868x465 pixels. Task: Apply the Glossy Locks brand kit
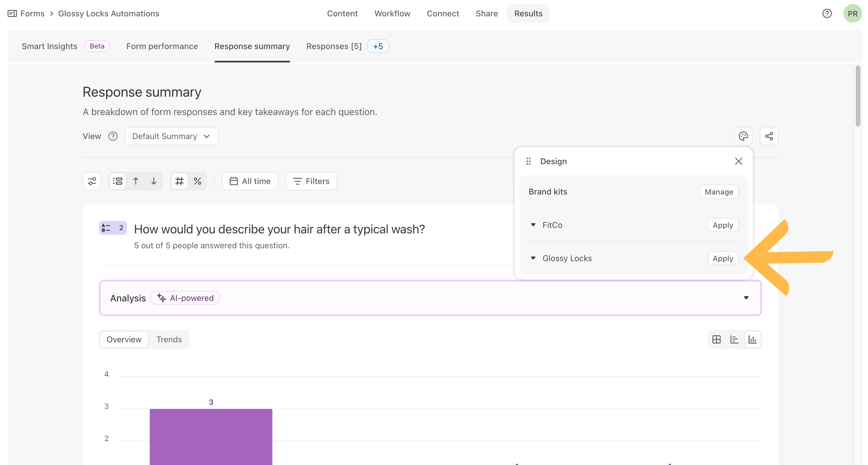click(x=723, y=258)
